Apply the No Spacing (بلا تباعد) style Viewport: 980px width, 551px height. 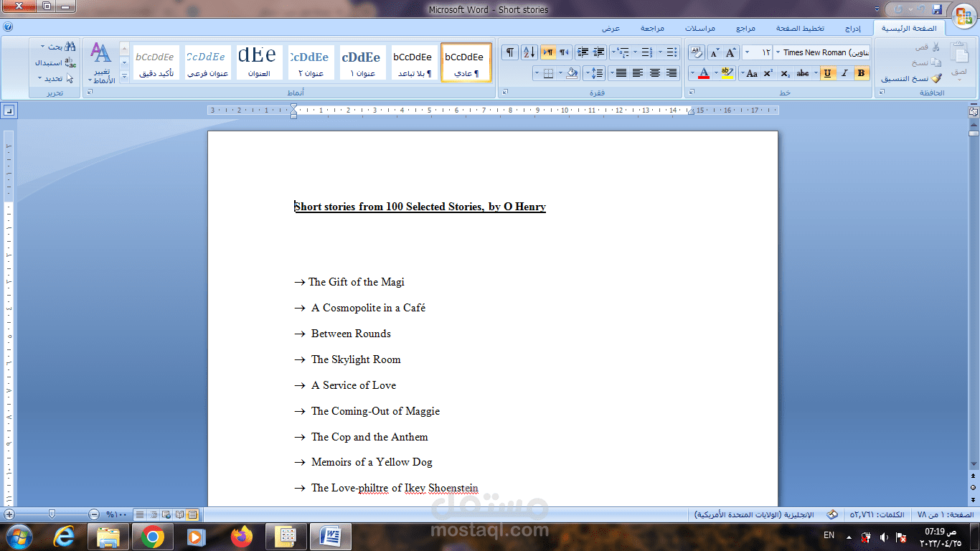[415, 63]
